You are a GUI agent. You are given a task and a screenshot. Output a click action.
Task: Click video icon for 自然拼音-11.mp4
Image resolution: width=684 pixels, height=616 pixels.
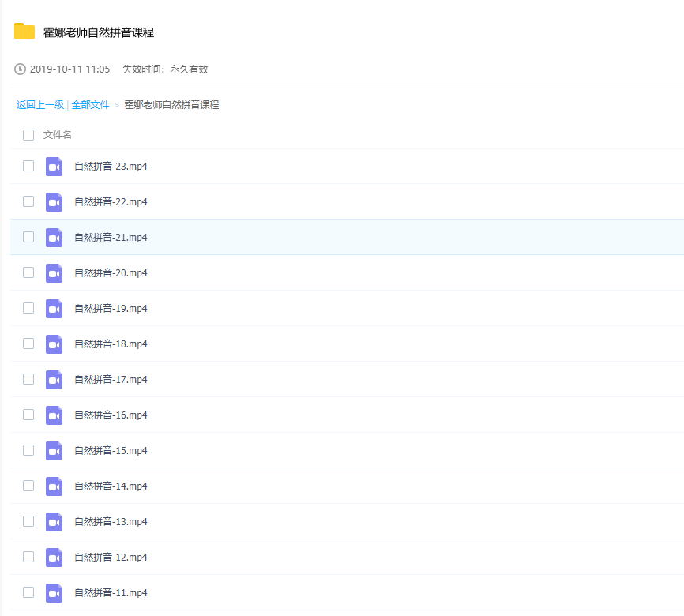click(54, 593)
